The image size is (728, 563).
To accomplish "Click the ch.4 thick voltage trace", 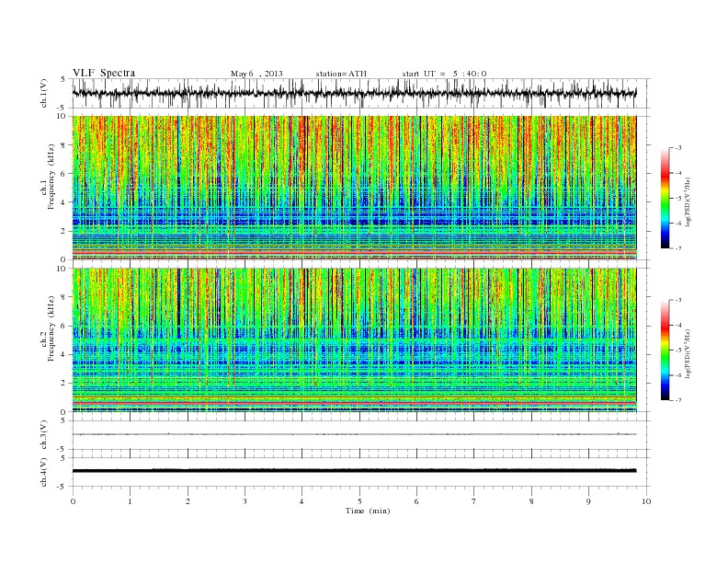I will [x=354, y=471].
